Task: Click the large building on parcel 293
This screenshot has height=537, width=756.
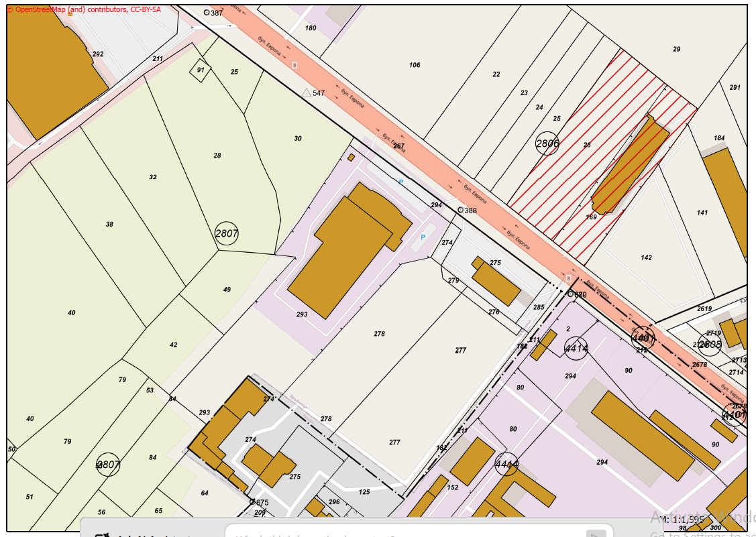Action: [x=342, y=255]
